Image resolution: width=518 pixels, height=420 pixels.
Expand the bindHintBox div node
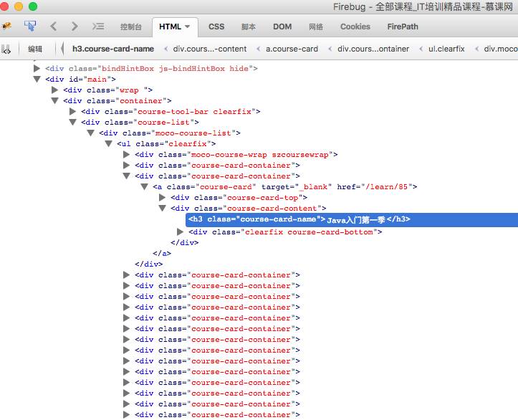[37, 68]
